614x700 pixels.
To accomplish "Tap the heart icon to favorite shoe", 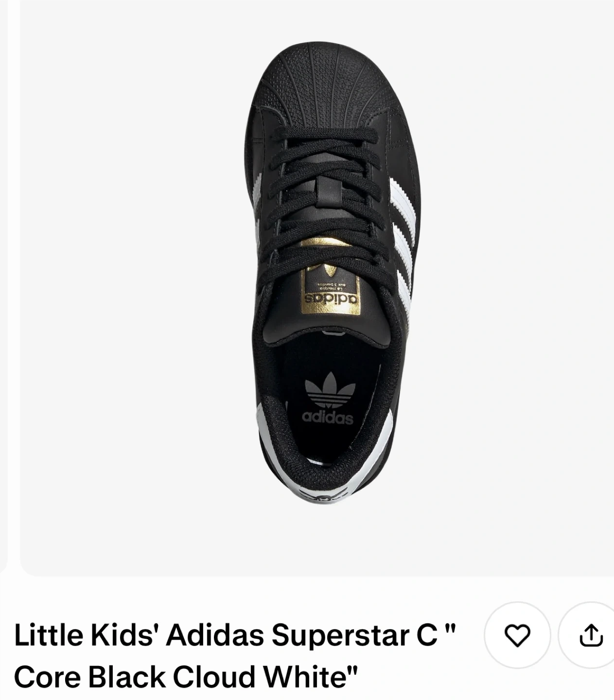I will point(517,636).
